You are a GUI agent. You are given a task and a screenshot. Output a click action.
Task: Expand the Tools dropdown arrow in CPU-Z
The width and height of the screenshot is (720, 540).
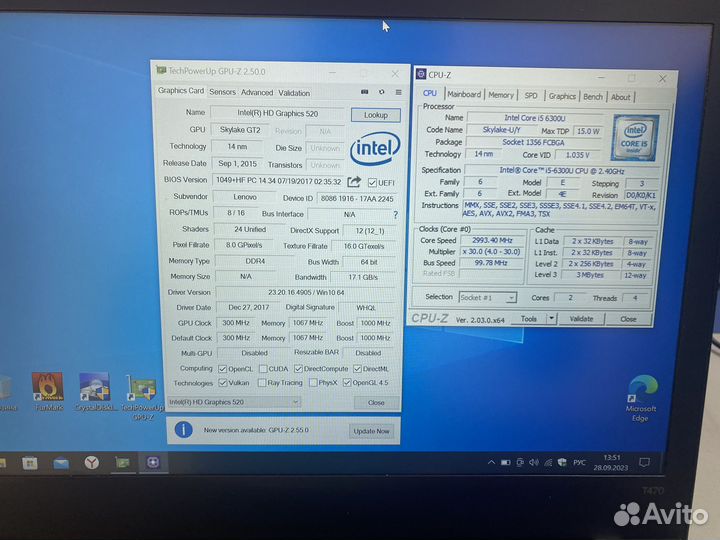tap(551, 318)
